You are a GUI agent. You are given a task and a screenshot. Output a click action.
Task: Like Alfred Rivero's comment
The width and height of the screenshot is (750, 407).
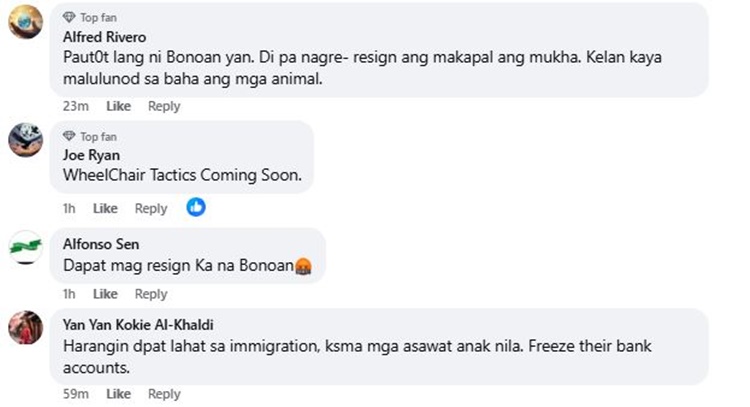click(x=119, y=106)
